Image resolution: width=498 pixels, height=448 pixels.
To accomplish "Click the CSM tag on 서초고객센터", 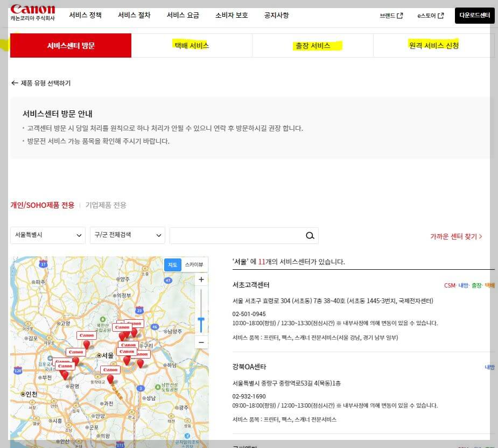I will tap(450, 285).
